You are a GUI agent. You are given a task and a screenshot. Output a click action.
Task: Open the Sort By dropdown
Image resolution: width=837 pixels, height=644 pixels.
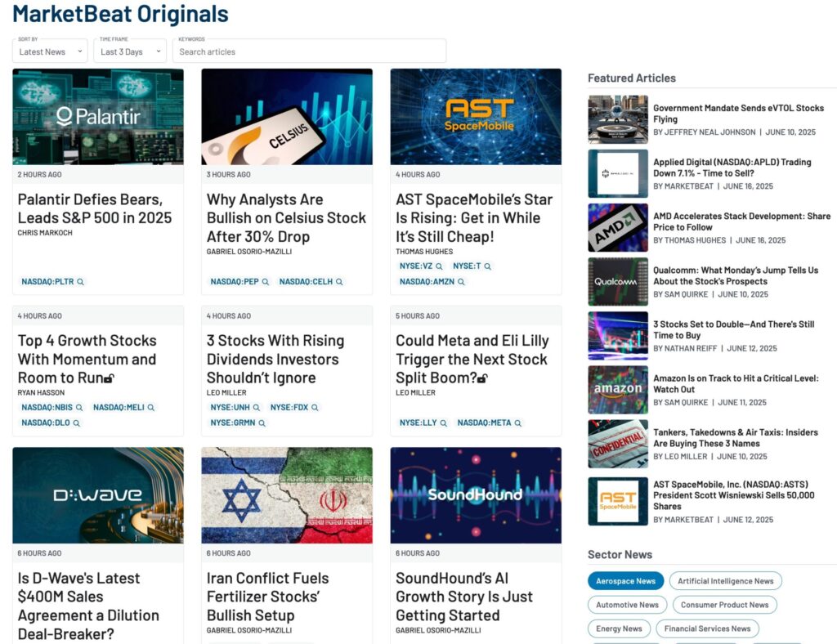50,51
